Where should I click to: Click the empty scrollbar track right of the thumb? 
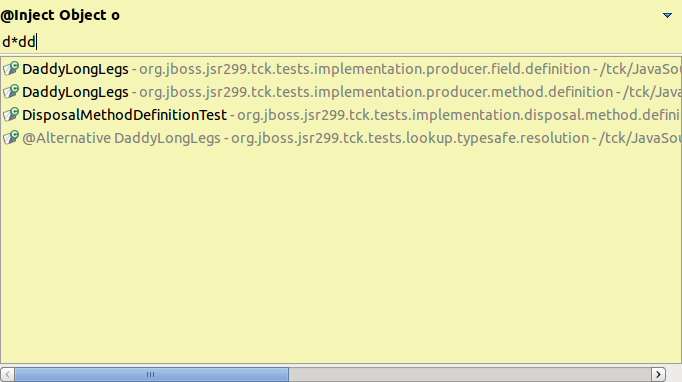pyautogui.click(x=470, y=374)
